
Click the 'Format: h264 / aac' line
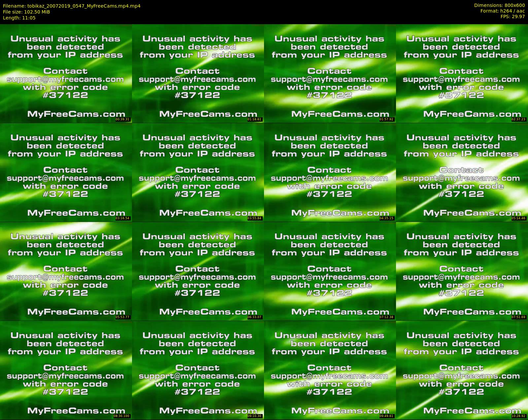click(503, 11)
